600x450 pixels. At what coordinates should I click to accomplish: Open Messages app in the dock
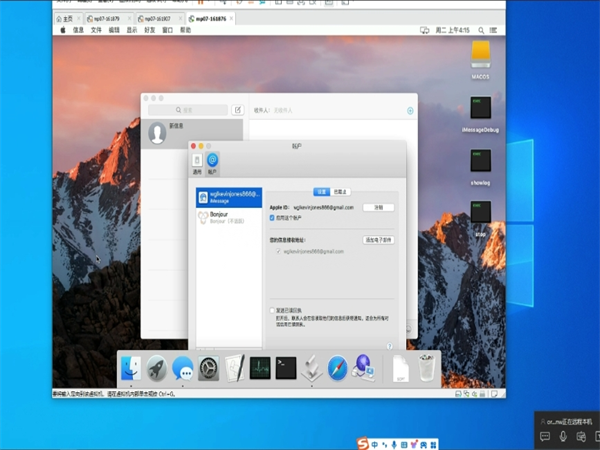pos(182,369)
